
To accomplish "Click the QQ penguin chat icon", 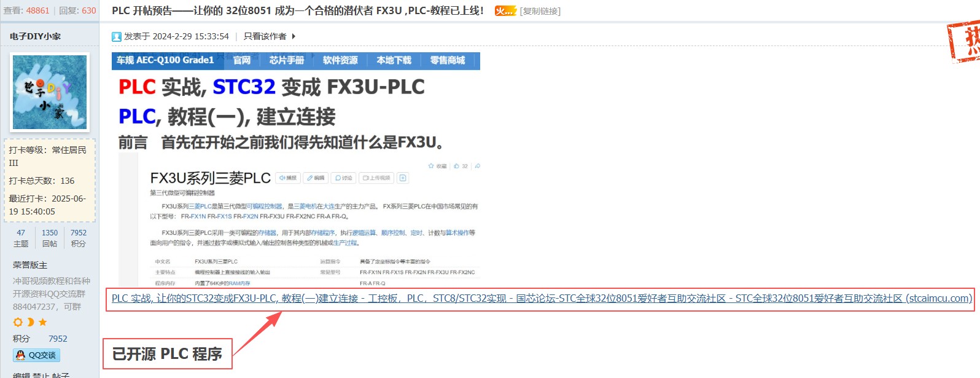I will pos(20,355).
